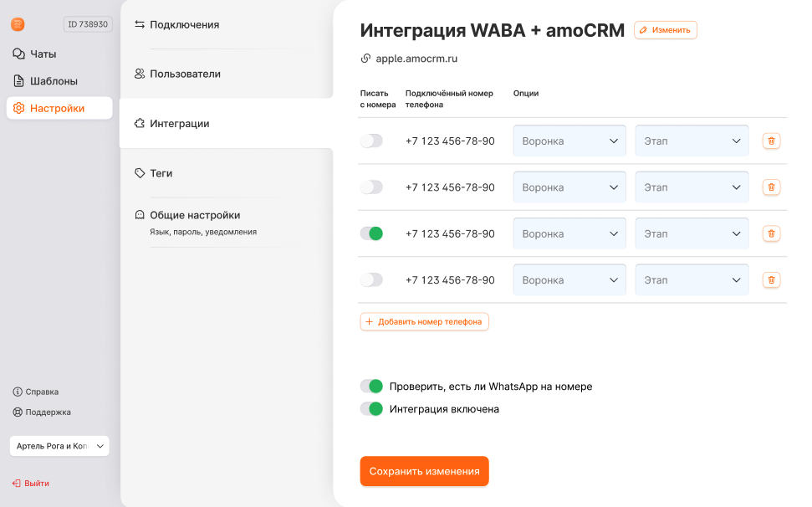
Task: Click the Выйти logout icon
Action: [17, 484]
